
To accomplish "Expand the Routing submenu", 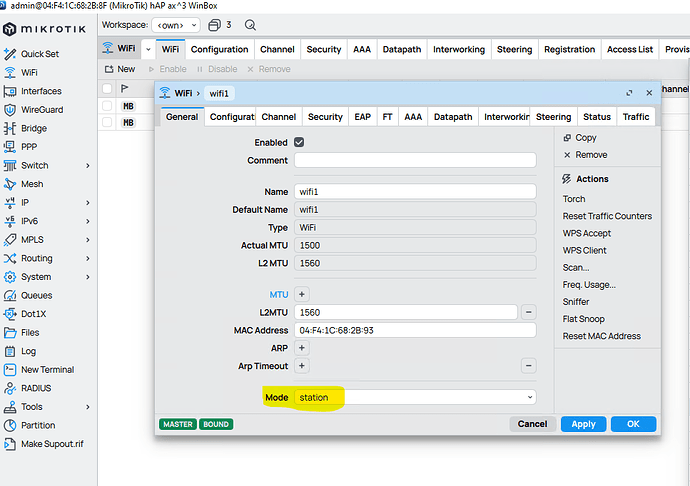I will click(88, 258).
